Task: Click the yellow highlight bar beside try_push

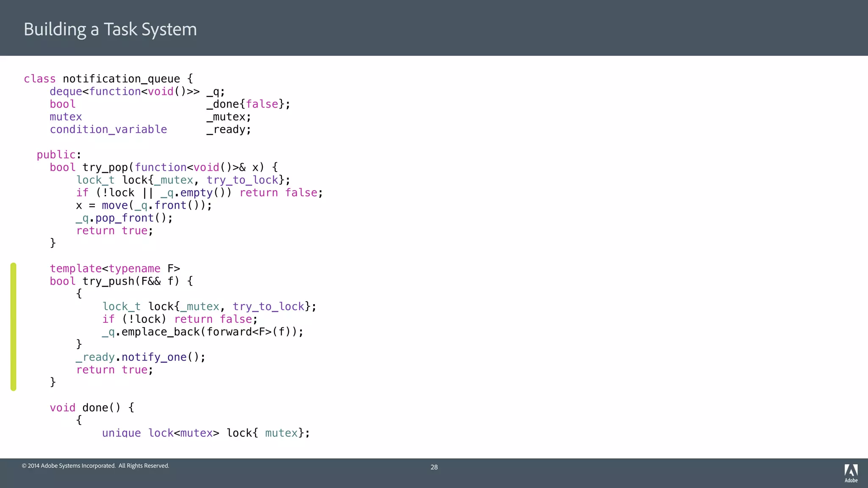Action: [x=14, y=326]
